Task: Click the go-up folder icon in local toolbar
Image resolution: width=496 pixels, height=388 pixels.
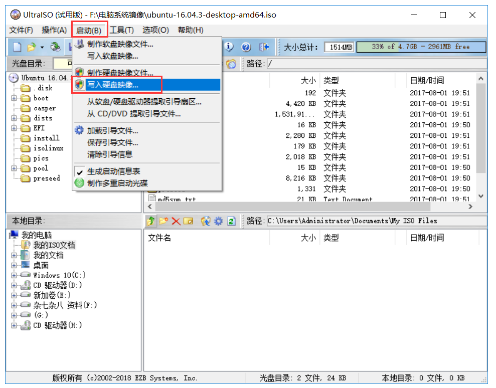Action: (x=151, y=221)
